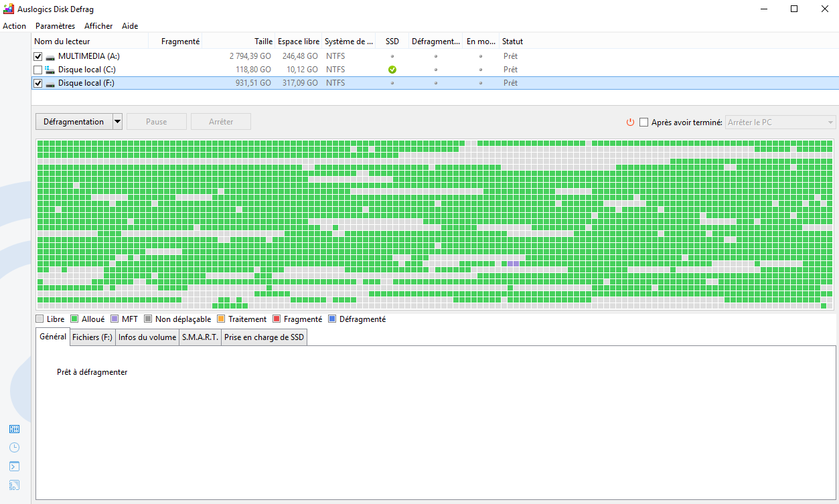The height and width of the screenshot is (504, 839).
Task: Switch to the Infos du volume tab
Action: (x=147, y=337)
